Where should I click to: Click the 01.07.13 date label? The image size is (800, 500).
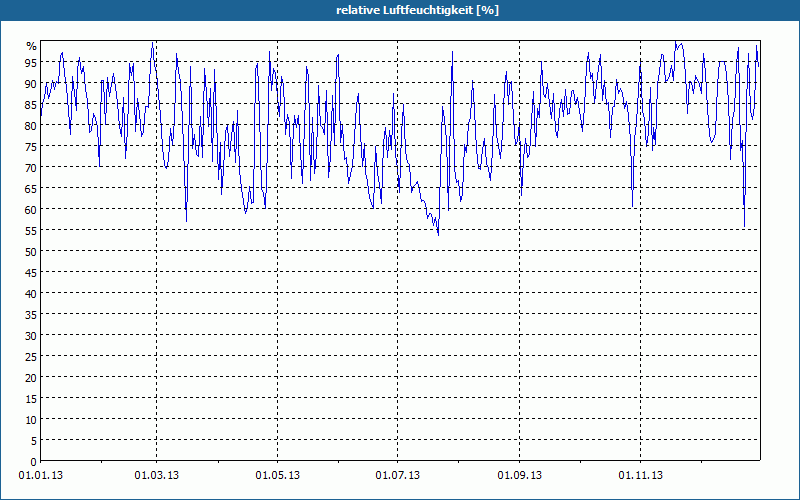coord(397,476)
